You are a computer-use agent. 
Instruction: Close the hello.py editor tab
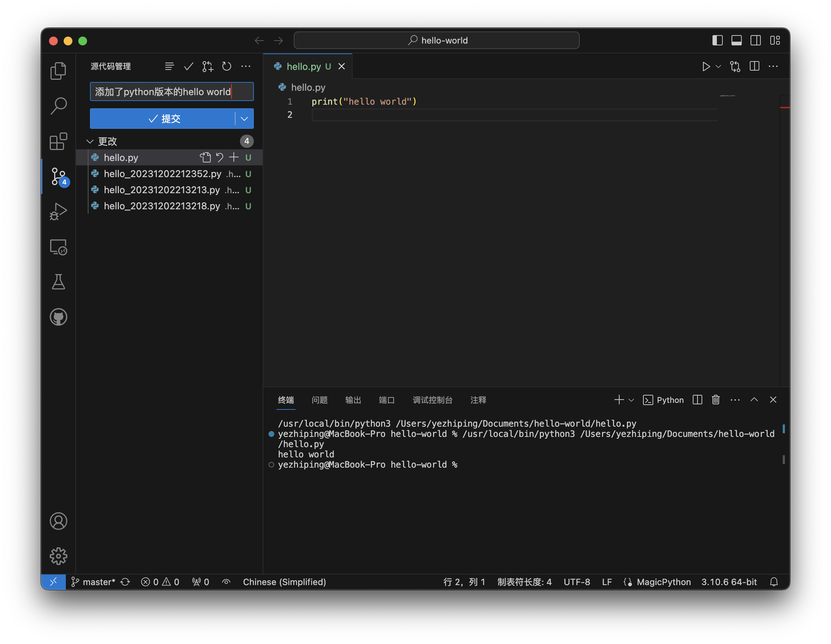(x=342, y=67)
